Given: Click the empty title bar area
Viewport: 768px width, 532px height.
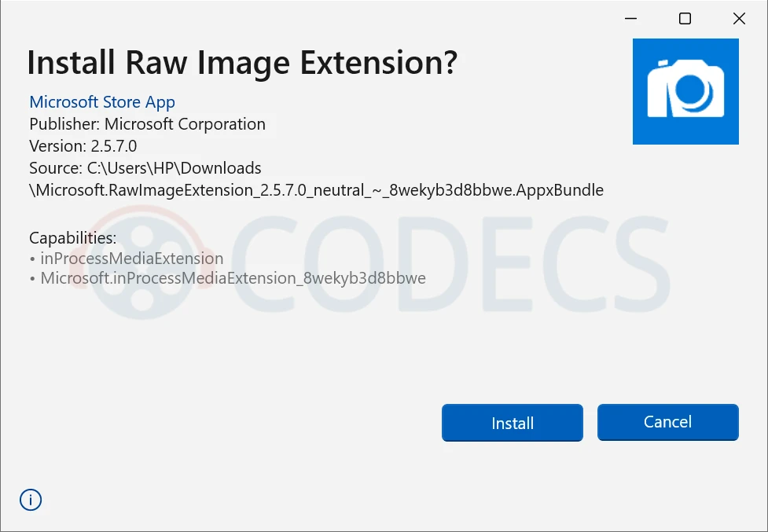Looking at the screenshot, I should pos(314,17).
